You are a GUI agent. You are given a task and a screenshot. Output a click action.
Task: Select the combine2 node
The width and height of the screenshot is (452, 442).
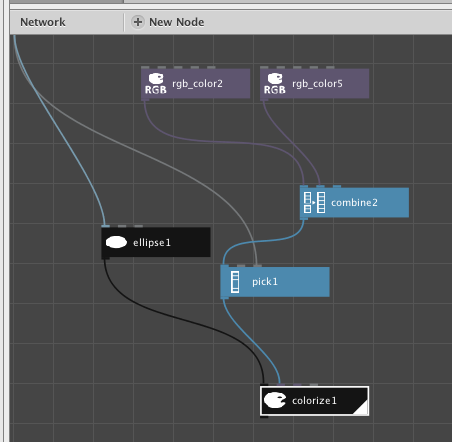[354, 202]
